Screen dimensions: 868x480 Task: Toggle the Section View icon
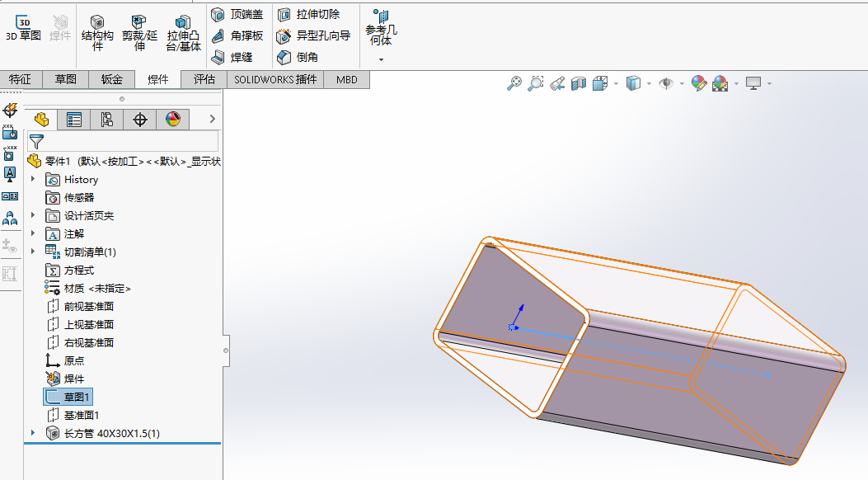579,83
